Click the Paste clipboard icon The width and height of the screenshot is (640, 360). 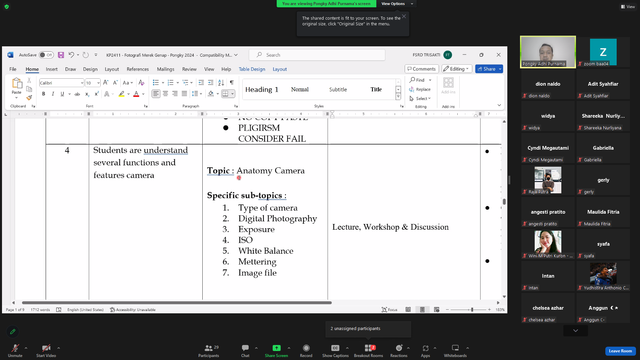pyautogui.click(x=17, y=83)
